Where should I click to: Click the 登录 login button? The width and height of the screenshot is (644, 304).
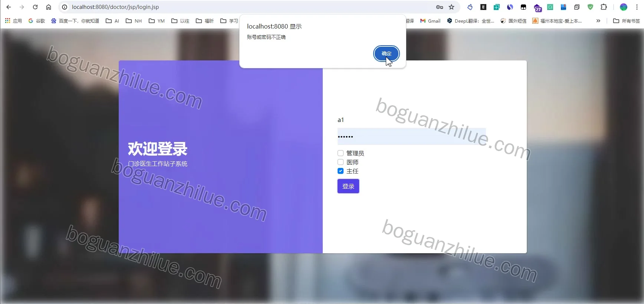(x=348, y=186)
